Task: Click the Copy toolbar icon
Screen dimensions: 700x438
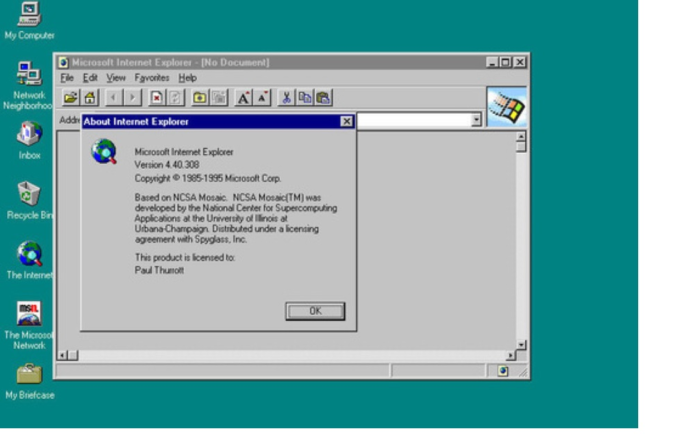Action: pos(305,97)
